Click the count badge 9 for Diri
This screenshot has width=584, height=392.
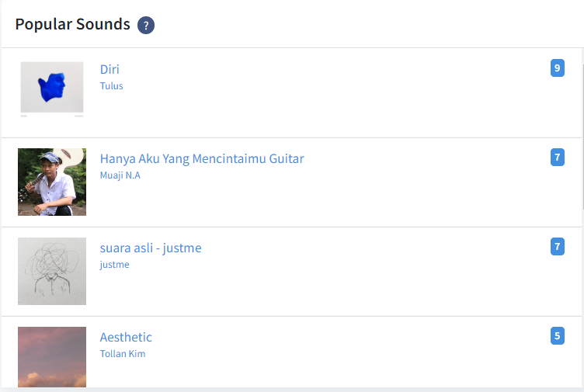[x=557, y=68]
